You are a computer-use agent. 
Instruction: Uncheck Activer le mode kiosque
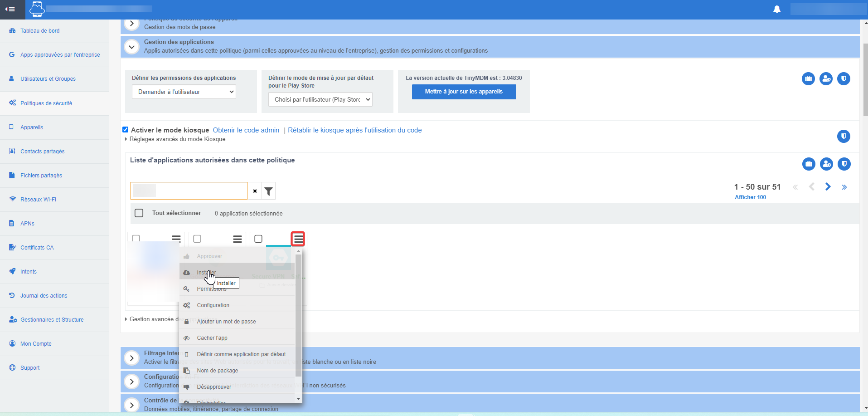point(126,130)
